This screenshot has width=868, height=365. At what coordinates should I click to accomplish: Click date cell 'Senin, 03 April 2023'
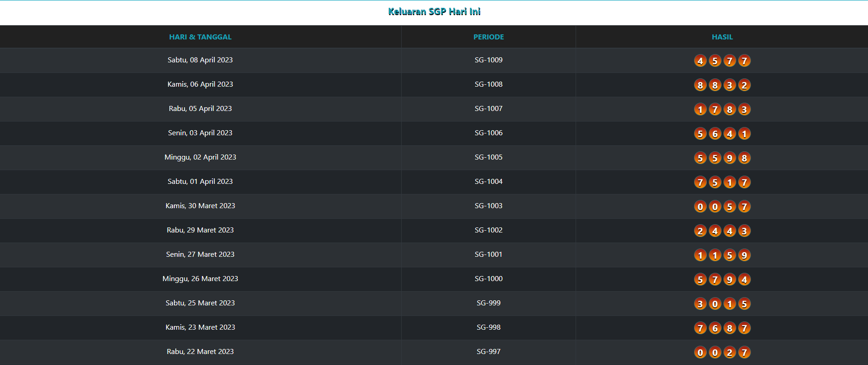coord(200,133)
